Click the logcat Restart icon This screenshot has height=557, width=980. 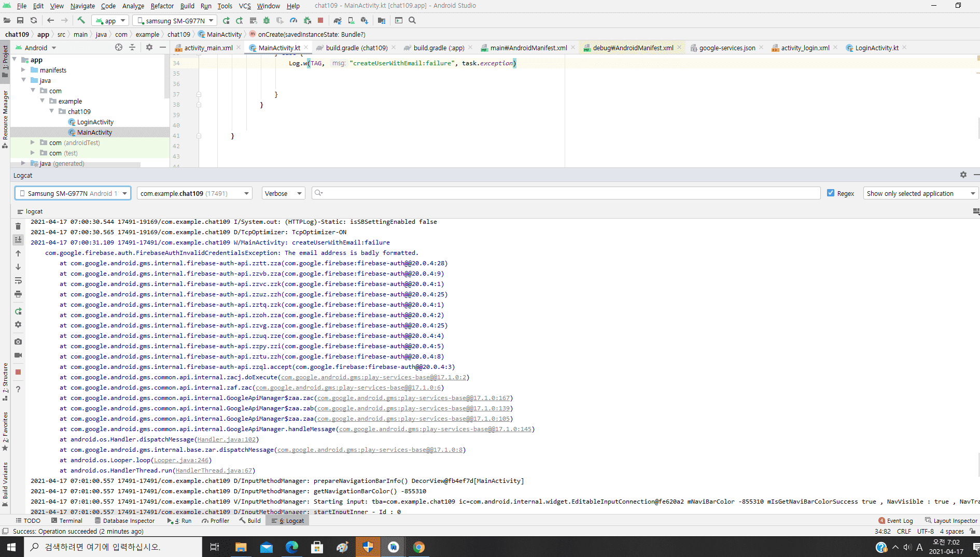click(18, 311)
